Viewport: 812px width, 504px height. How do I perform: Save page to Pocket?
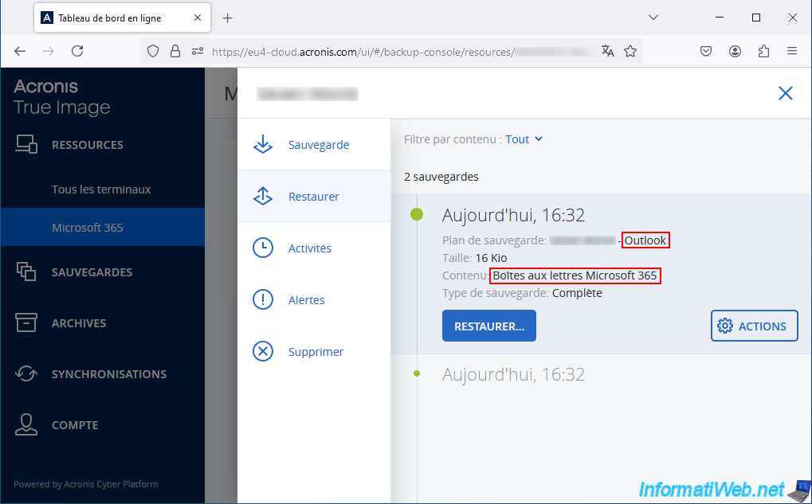[x=706, y=51]
